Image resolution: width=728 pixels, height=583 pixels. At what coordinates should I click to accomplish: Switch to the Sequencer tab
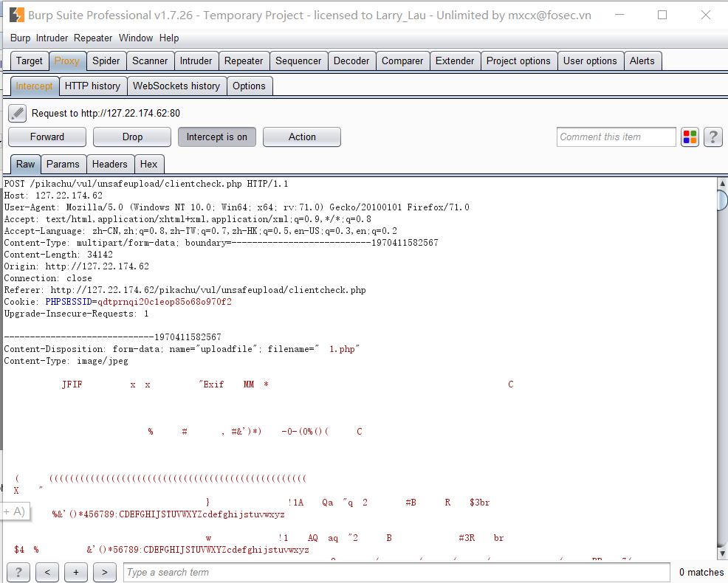298,61
